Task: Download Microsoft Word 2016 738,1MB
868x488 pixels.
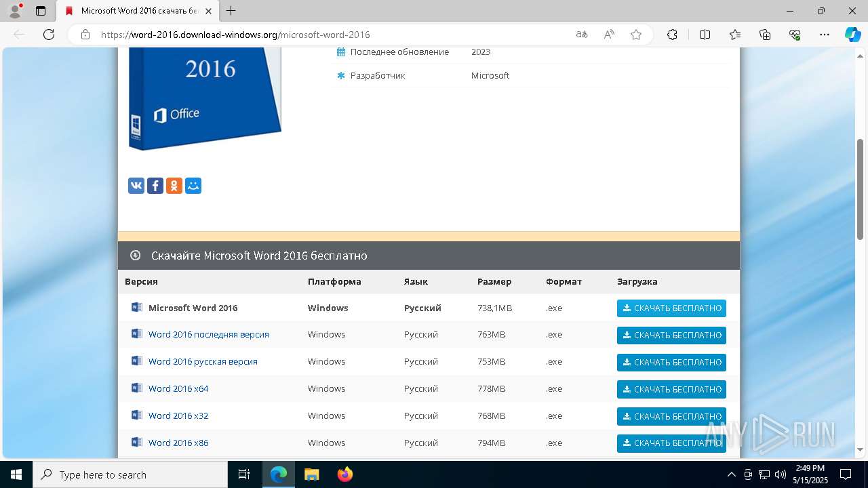Action: pos(671,308)
